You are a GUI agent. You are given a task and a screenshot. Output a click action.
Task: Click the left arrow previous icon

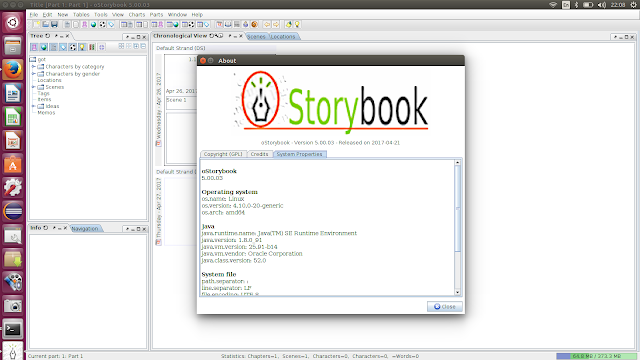pyautogui.click(x=267, y=24)
